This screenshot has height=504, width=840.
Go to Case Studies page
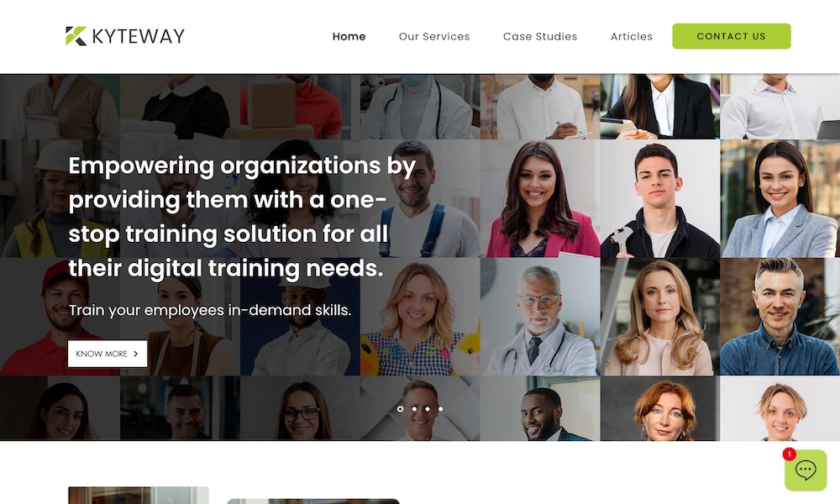pyautogui.click(x=540, y=36)
